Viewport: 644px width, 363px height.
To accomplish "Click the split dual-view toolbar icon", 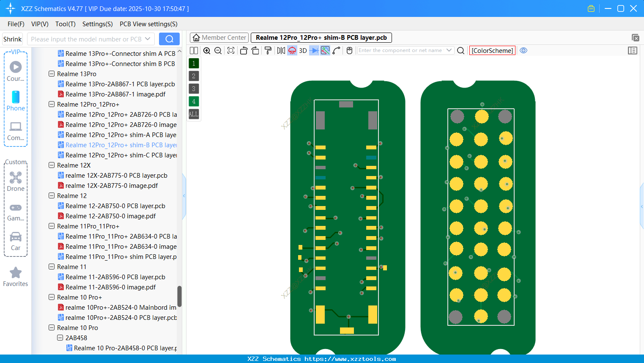I will (194, 50).
